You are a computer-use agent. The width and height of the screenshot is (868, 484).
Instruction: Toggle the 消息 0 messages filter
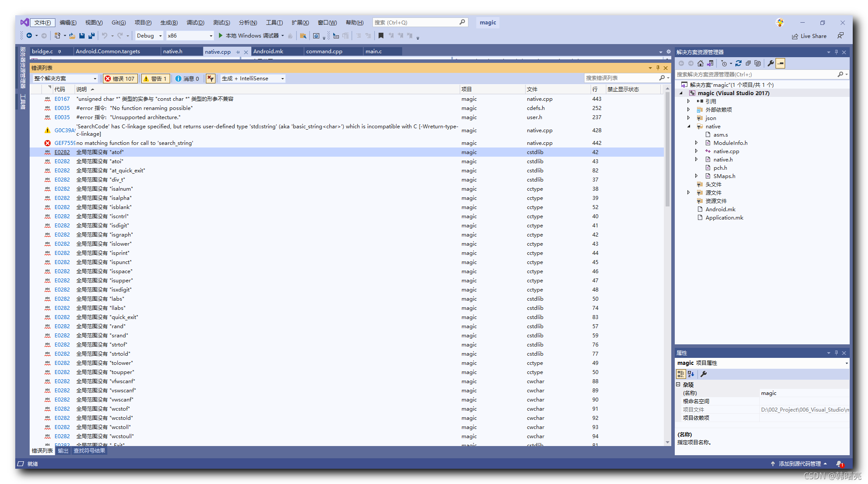pos(187,79)
